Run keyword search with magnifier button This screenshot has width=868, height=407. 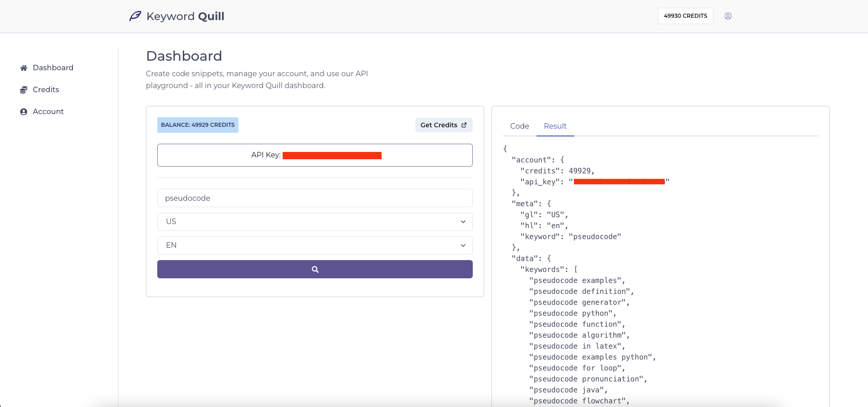pyautogui.click(x=315, y=269)
